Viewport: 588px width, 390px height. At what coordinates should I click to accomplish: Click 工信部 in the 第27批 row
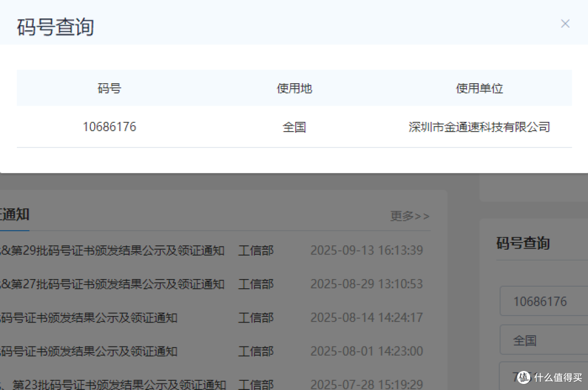point(256,284)
